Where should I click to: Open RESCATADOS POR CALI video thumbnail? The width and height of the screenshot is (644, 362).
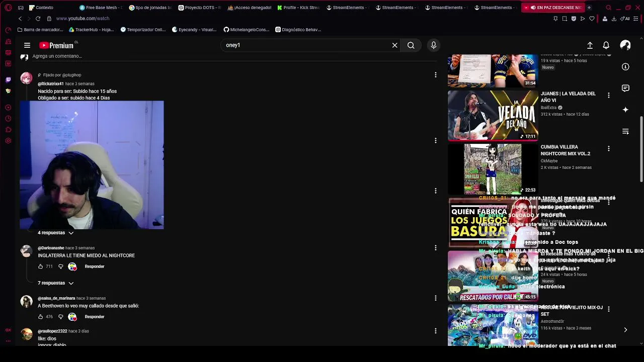(x=493, y=276)
